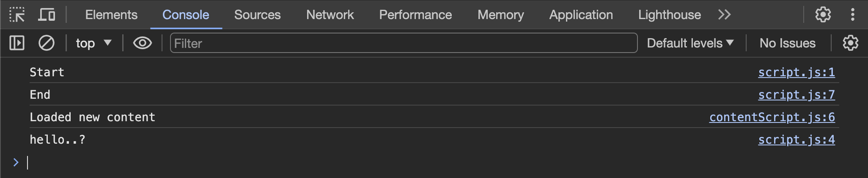Open the Lighthouse tab

670,15
